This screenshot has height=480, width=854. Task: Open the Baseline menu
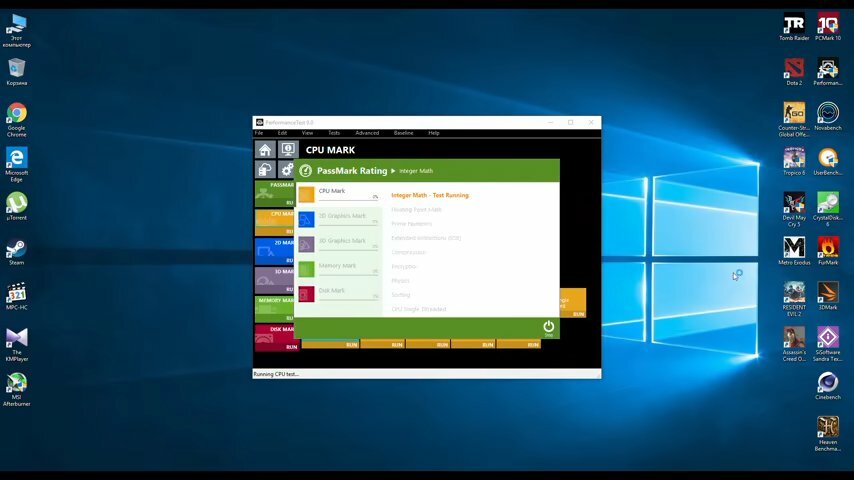click(404, 133)
